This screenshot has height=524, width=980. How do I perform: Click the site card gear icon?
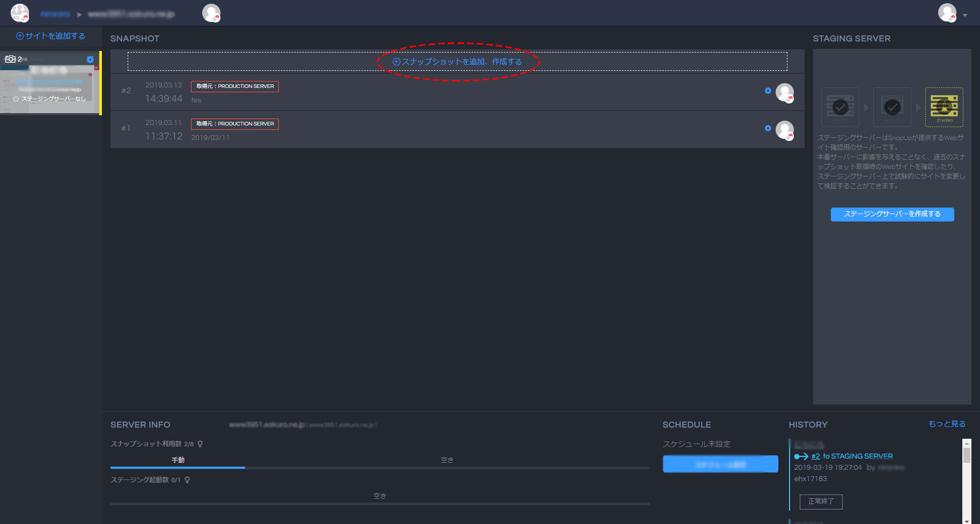click(90, 60)
